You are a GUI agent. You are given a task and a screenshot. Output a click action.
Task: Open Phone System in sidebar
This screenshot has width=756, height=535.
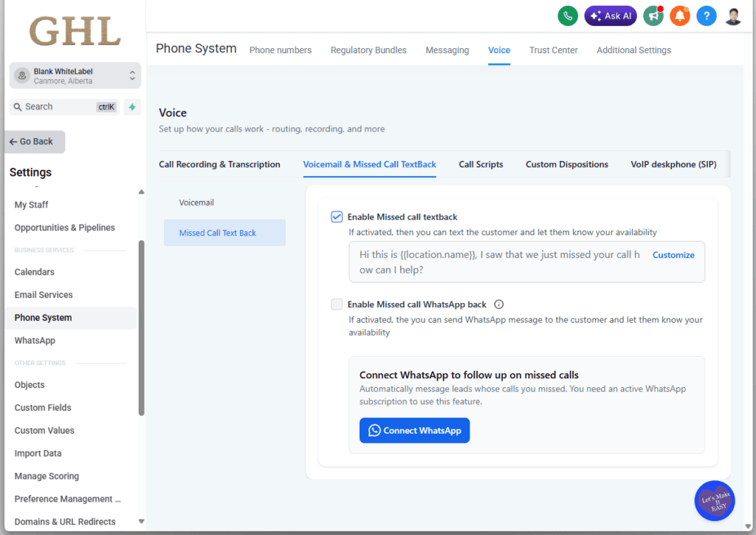pos(71,318)
